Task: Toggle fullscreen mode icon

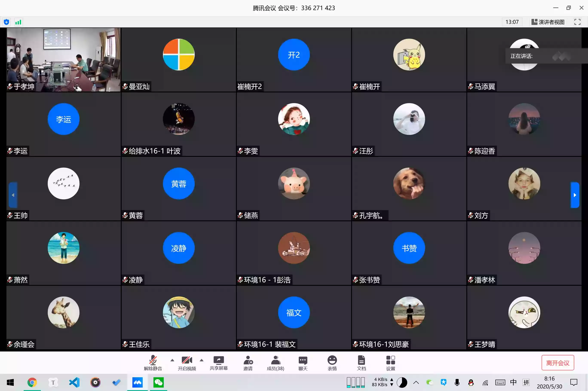Action: 577,22
